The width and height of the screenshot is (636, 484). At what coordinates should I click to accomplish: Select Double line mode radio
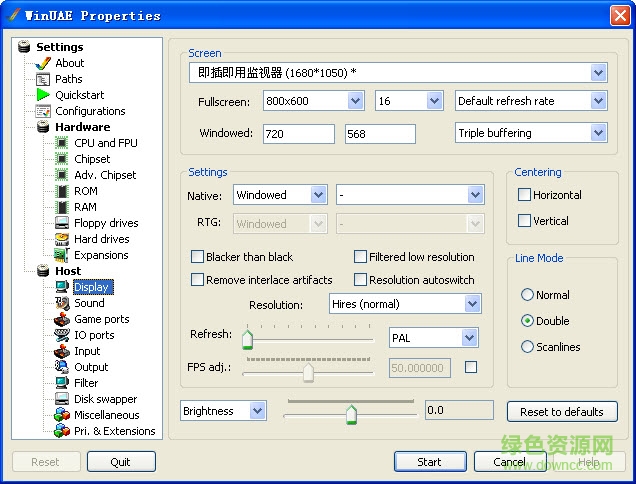527,321
